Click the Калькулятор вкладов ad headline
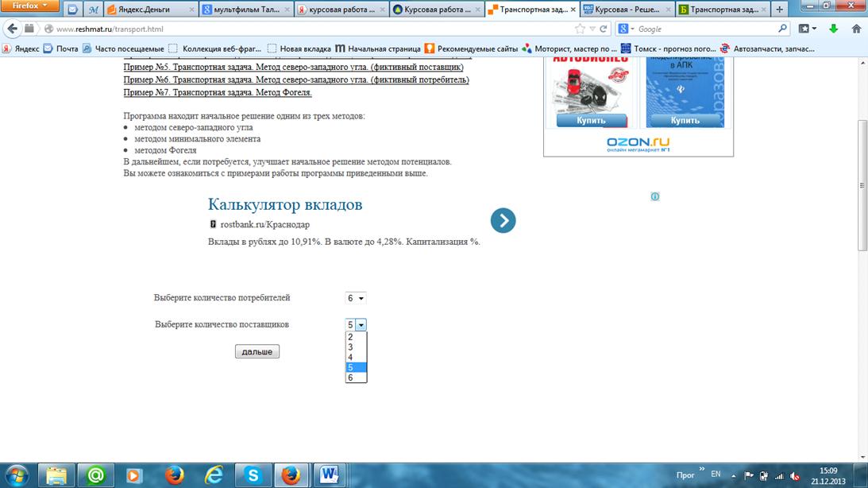The image size is (868, 488). tap(285, 204)
